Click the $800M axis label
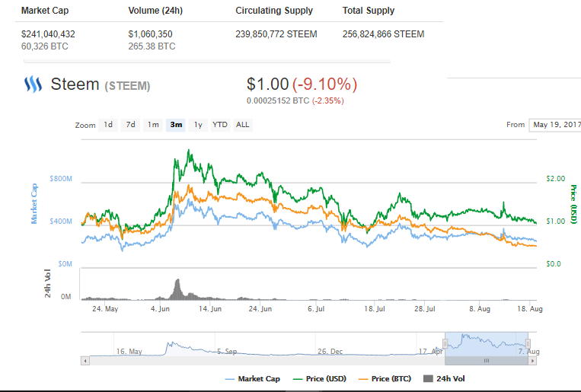Image resolution: width=581 pixels, height=392 pixels. [61, 179]
